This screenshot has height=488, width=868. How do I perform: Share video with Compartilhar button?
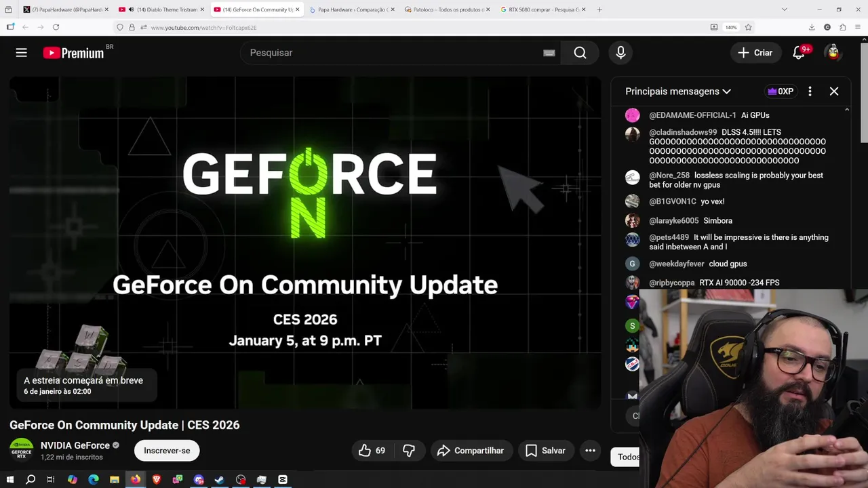tap(471, 451)
